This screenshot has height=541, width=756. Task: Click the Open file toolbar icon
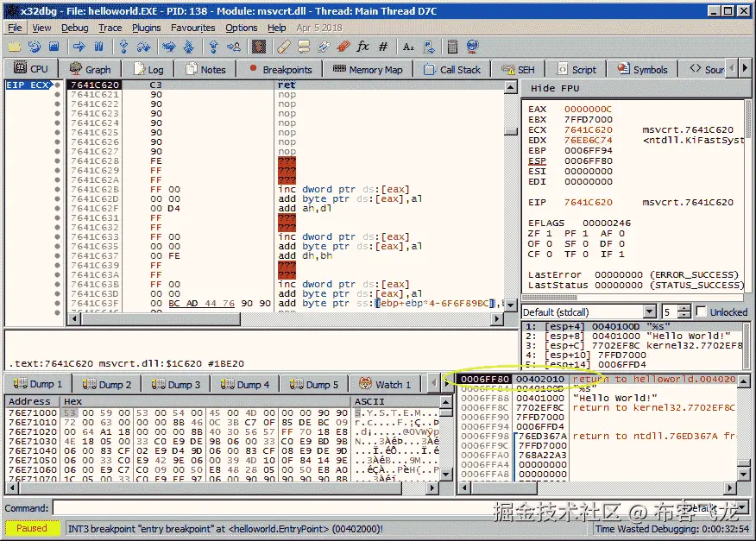[x=15, y=47]
